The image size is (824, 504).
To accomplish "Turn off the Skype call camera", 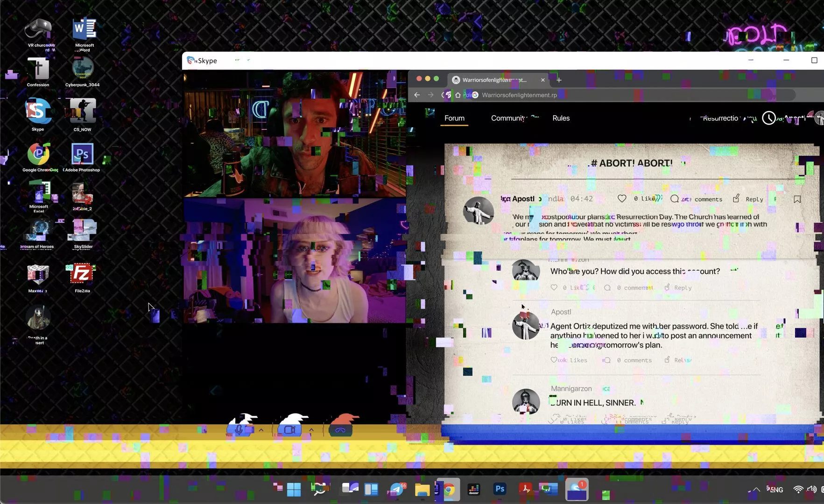I will pyautogui.click(x=290, y=429).
